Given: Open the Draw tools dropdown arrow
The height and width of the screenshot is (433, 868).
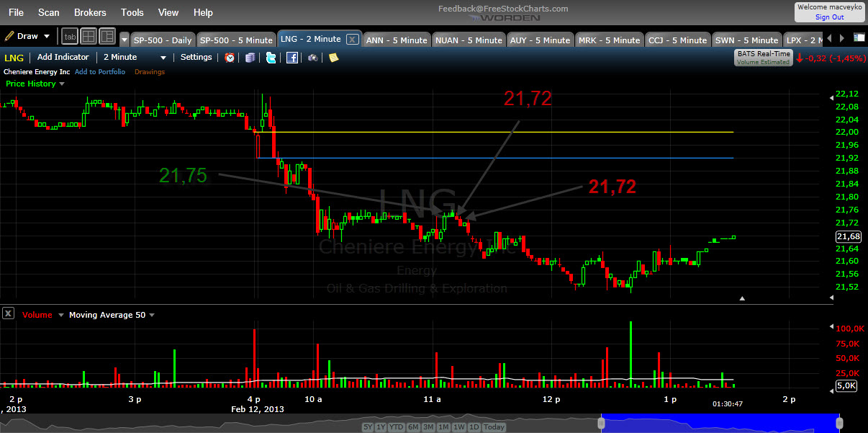Looking at the screenshot, I should tap(47, 36).
